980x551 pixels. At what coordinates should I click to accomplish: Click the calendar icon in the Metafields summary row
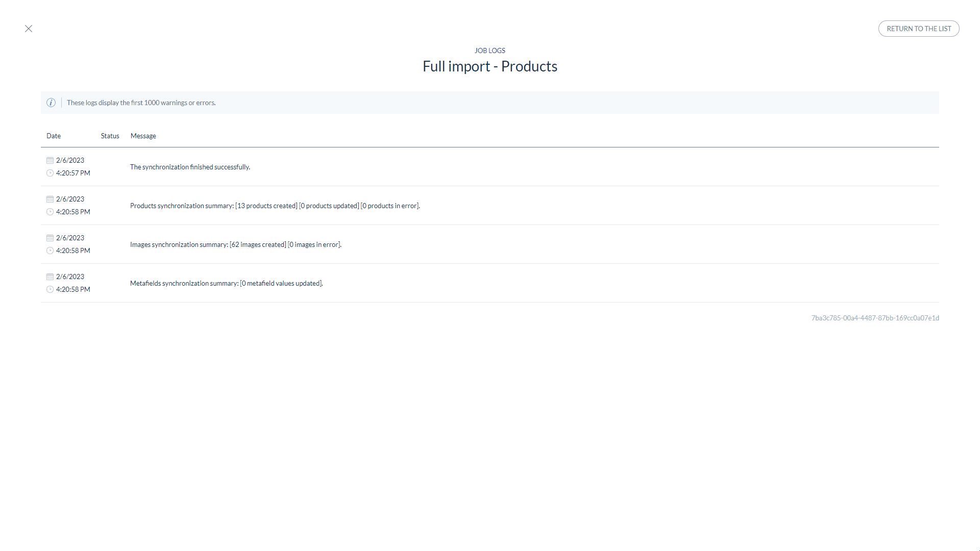(x=50, y=277)
